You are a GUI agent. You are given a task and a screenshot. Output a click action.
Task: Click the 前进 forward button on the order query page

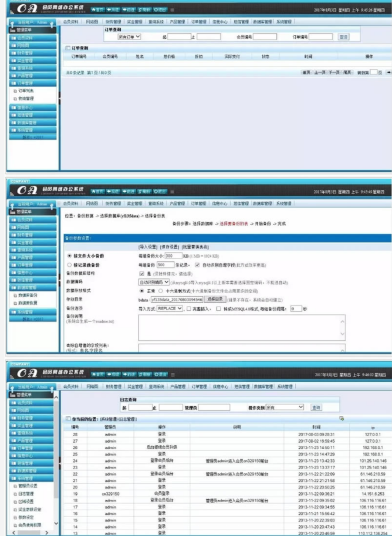(129, 10)
